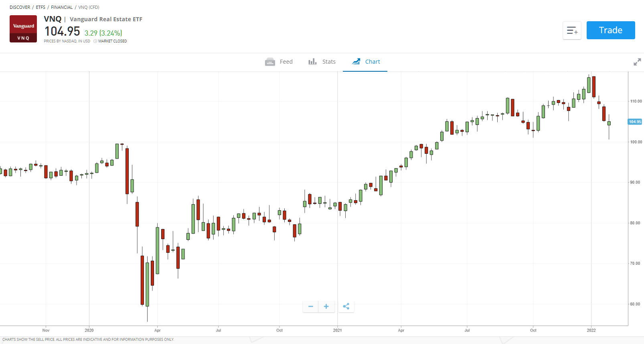
Task: Click the 104.95 current price label on axis
Action: 635,122
